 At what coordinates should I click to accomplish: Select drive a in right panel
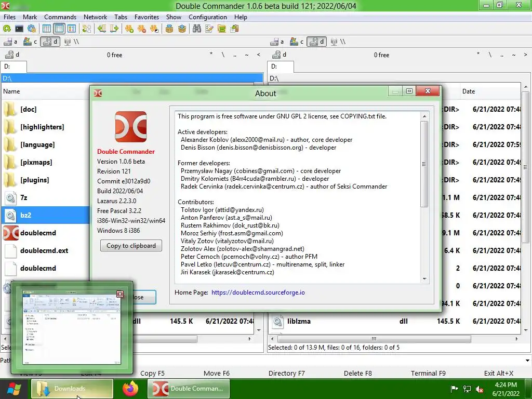[277, 42]
